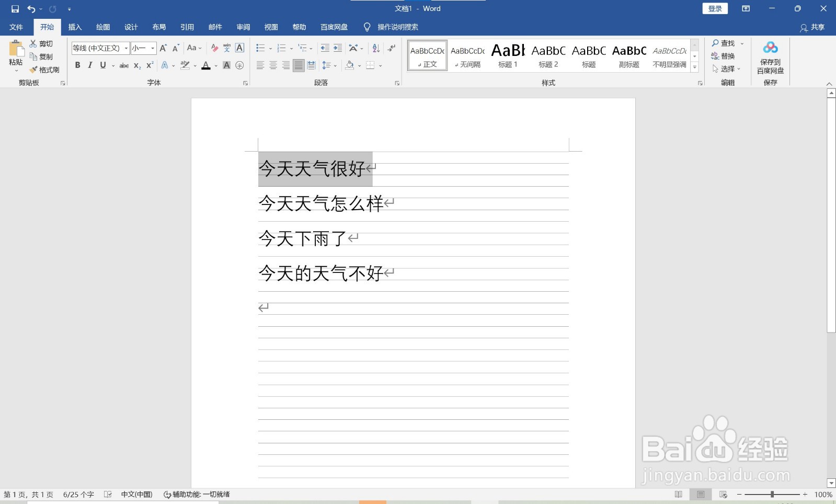Undo the last action
The image size is (836, 504).
[31, 9]
